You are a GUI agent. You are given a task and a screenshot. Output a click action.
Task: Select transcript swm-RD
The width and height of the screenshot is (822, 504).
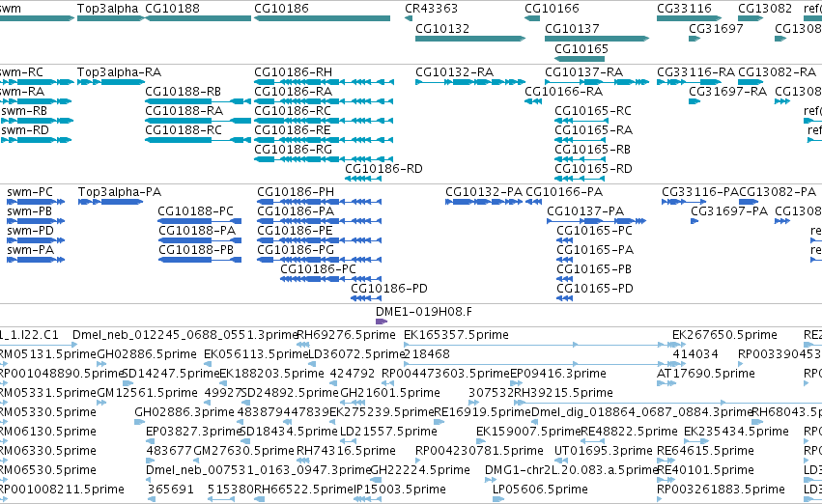tap(37, 140)
